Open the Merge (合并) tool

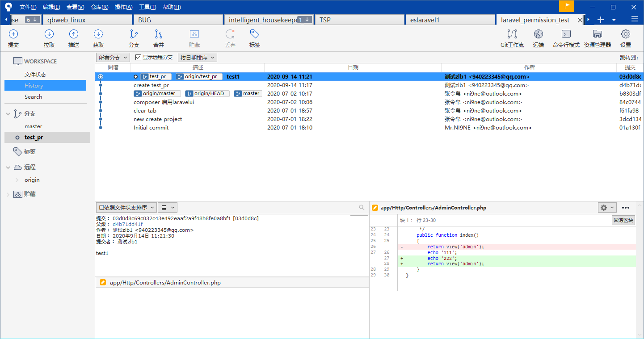pos(159,34)
